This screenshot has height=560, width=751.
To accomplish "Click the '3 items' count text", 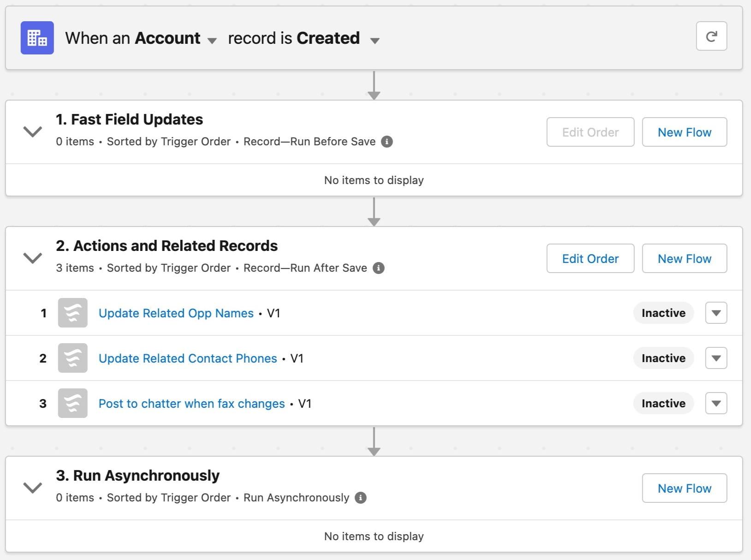I will pyautogui.click(x=75, y=268).
